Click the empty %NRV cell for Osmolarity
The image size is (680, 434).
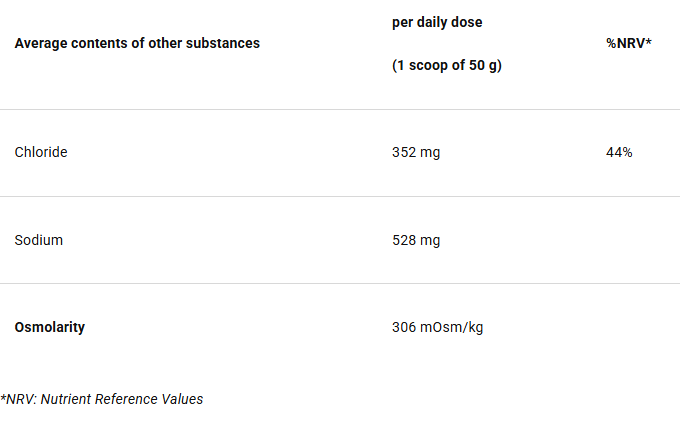tap(628, 327)
